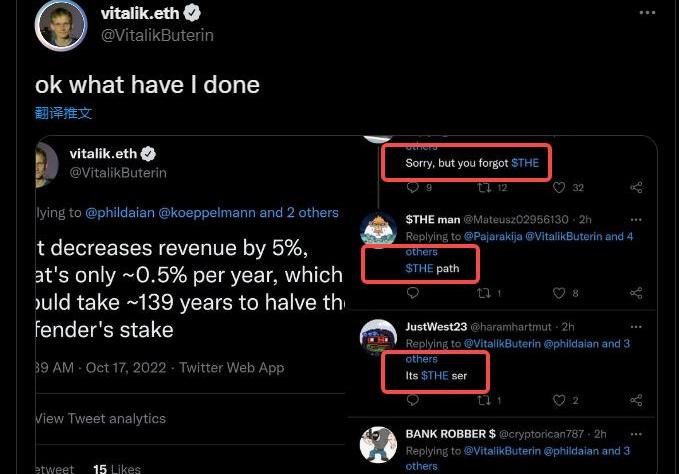Screen dimensions: 679x474
Task: Click the $THE cashtag in '$THE path'
Action: click(419, 268)
